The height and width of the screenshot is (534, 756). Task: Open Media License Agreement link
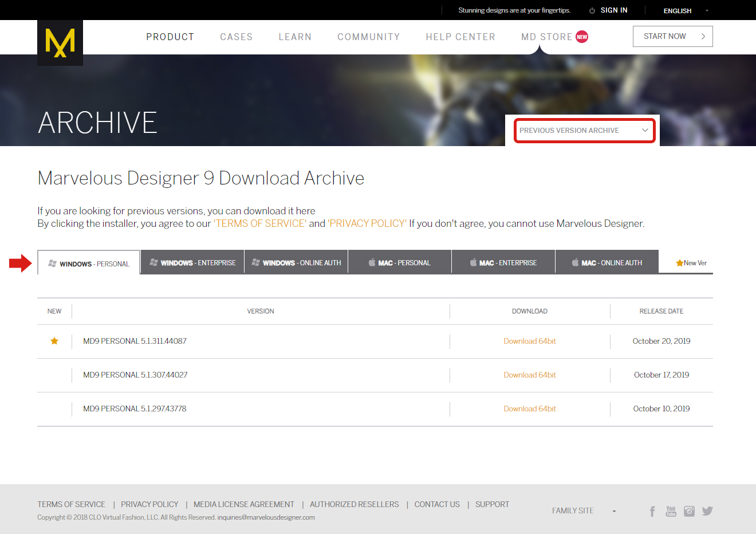tap(244, 504)
